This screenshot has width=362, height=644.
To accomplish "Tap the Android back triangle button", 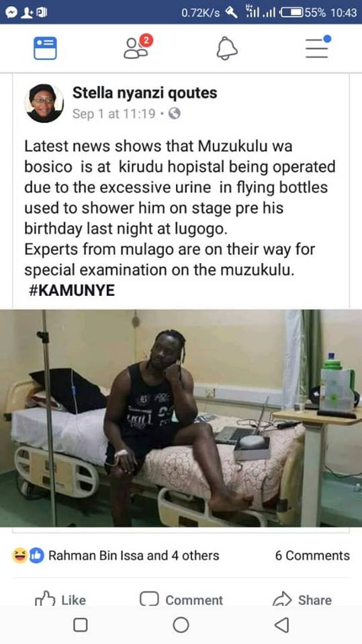I will point(282,625).
